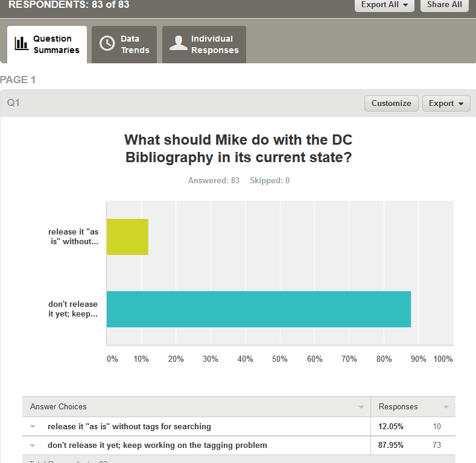476x463 pixels.
Task: Expand the 'don't release it yet' row arrow
Action: tap(33, 446)
